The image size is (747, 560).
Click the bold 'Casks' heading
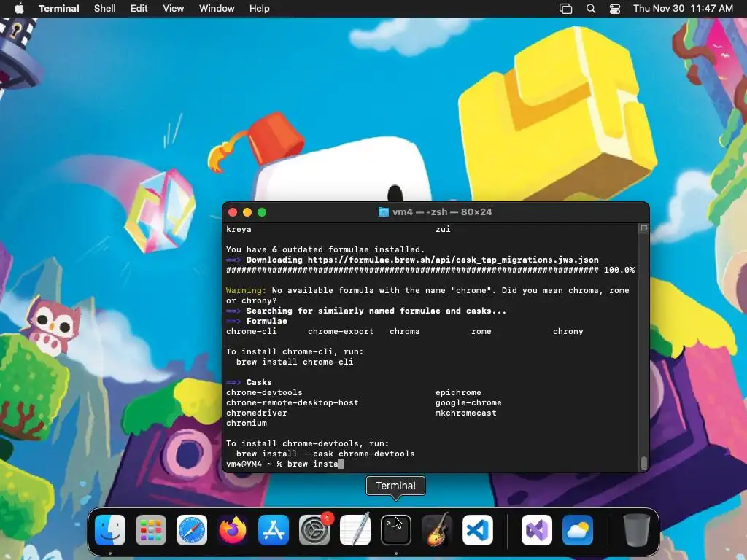[x=259, y=382]
